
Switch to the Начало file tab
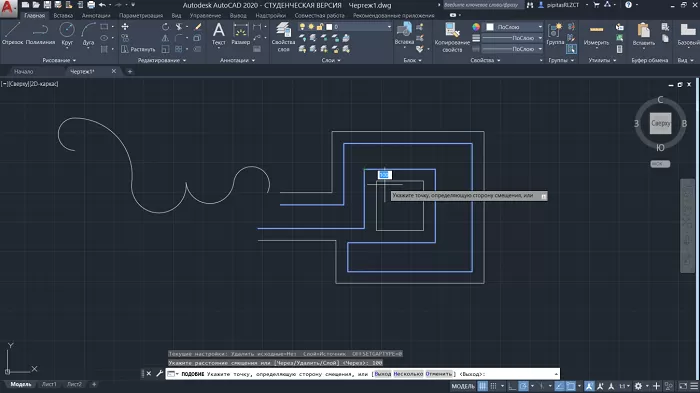[x=23, y=71]
